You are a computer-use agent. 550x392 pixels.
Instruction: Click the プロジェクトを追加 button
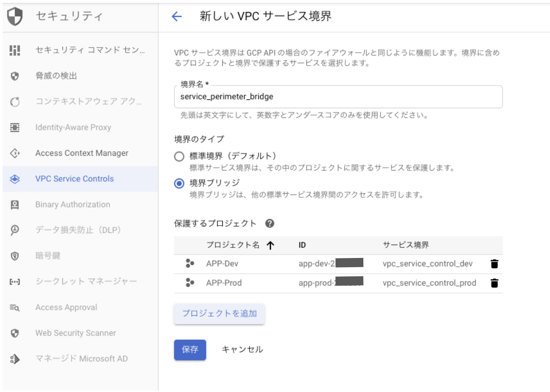coord(219,314)
